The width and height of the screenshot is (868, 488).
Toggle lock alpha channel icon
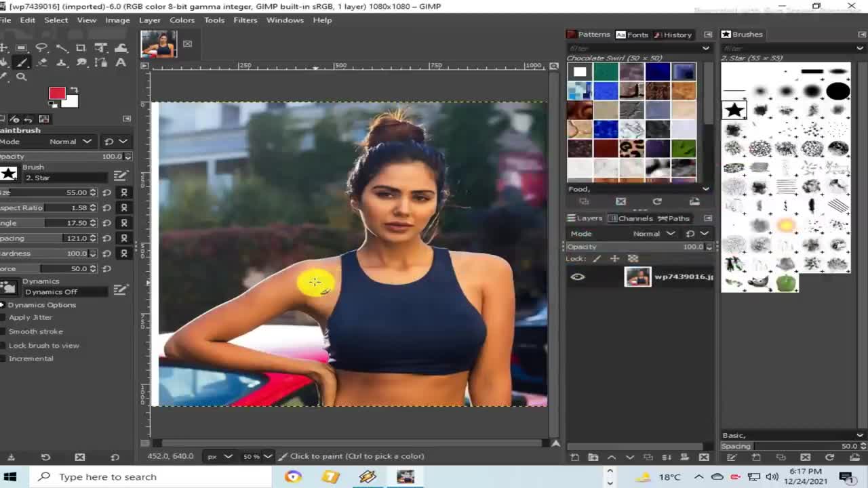(x=633, y=259)
